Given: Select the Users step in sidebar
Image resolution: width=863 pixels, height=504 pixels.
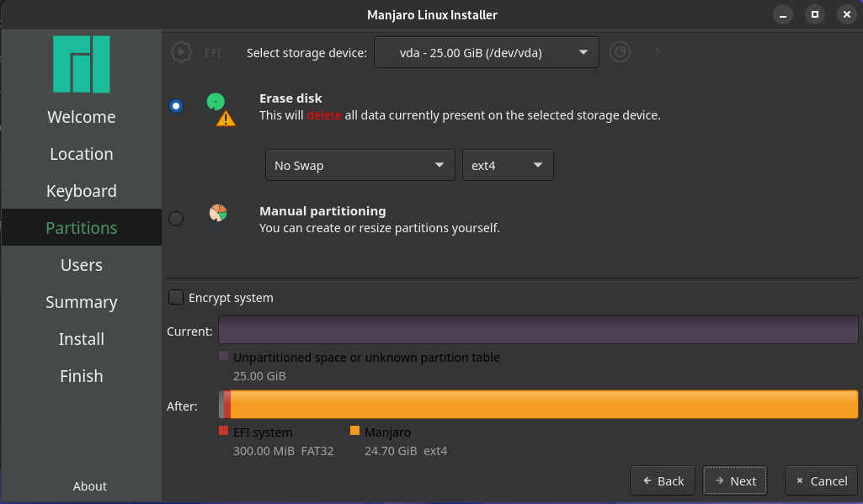Looking at the screenshot, I should pyautogui.click(x=81, y=265).
